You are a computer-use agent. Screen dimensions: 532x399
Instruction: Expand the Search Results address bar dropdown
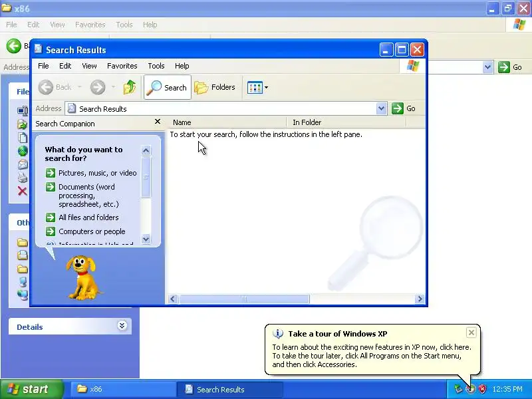coord(381,108)
